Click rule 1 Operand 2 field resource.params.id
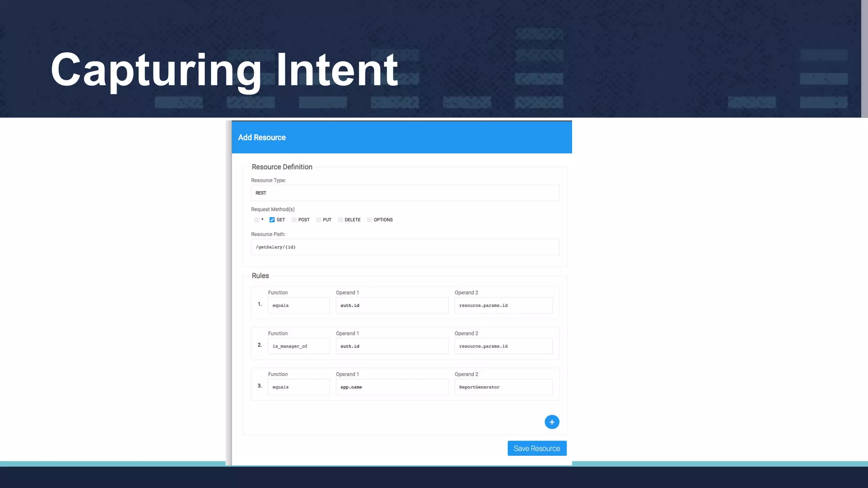Image resolution: width=868 pixels, height=488 pixels. click(x=504, y=305)
